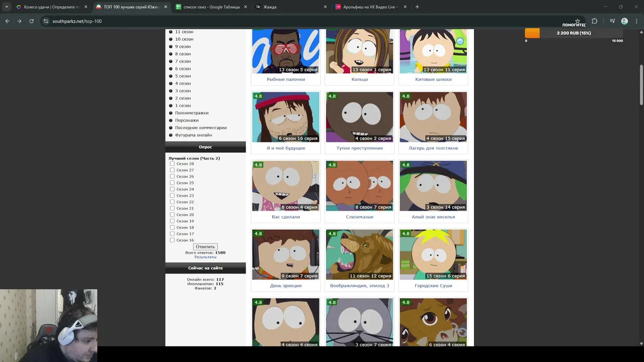
Task: Close the Арольфиш VK Видео tab
Action: coord(405,7)
